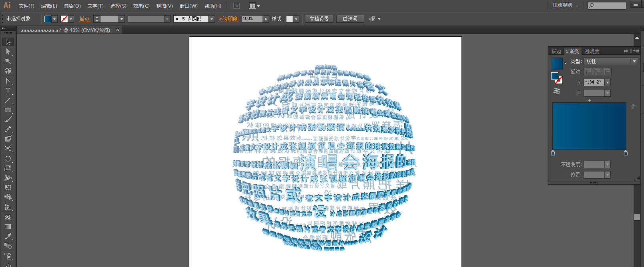The width and height of the screenshot is (644, 267).
Task: Select the Eyedropper tool
Action: pos(8,236)
